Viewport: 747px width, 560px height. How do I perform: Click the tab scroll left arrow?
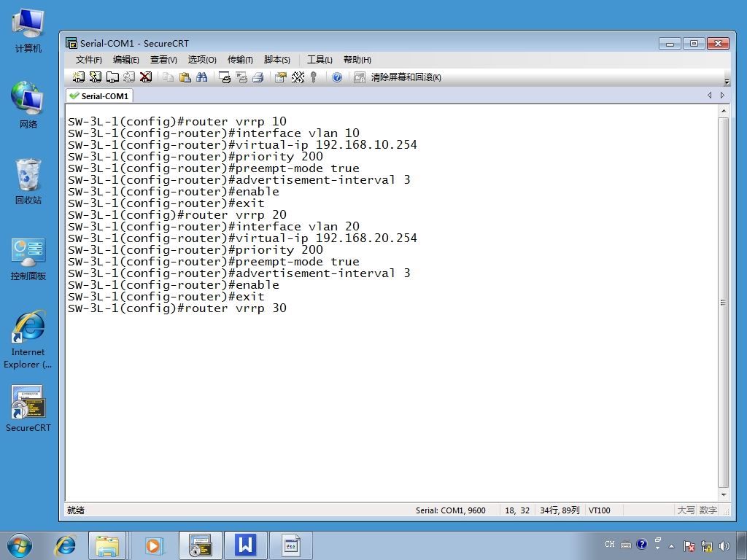(709, 96)
